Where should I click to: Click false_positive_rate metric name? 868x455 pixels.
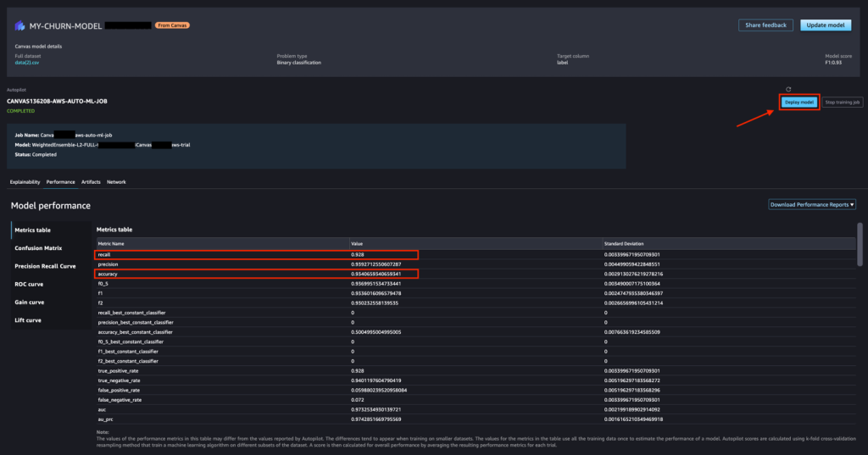[x=119, y=391]
